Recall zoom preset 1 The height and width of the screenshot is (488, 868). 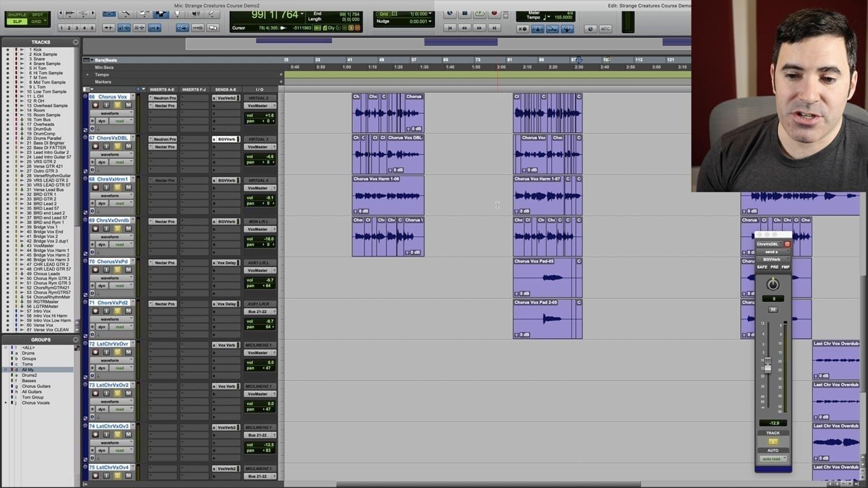61,27
